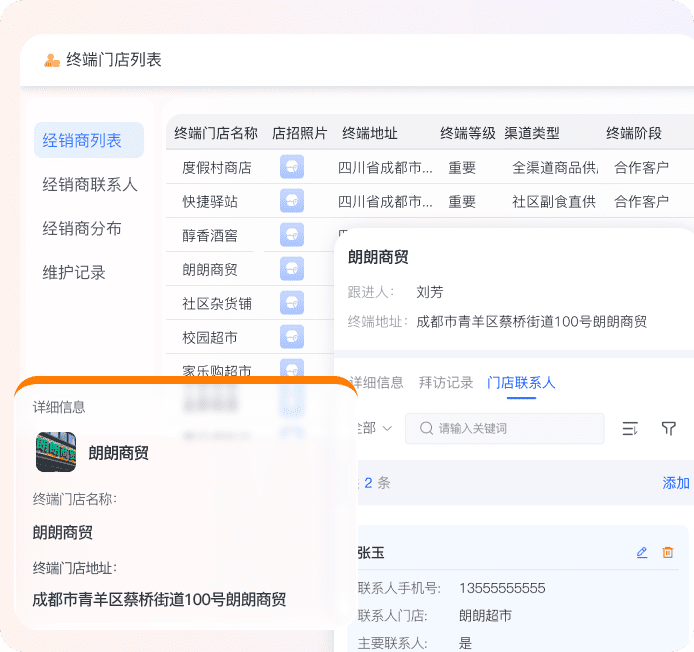Expand the 全部 filter dropdown
This screenshot has width=694, height=652.
[372, 428]
